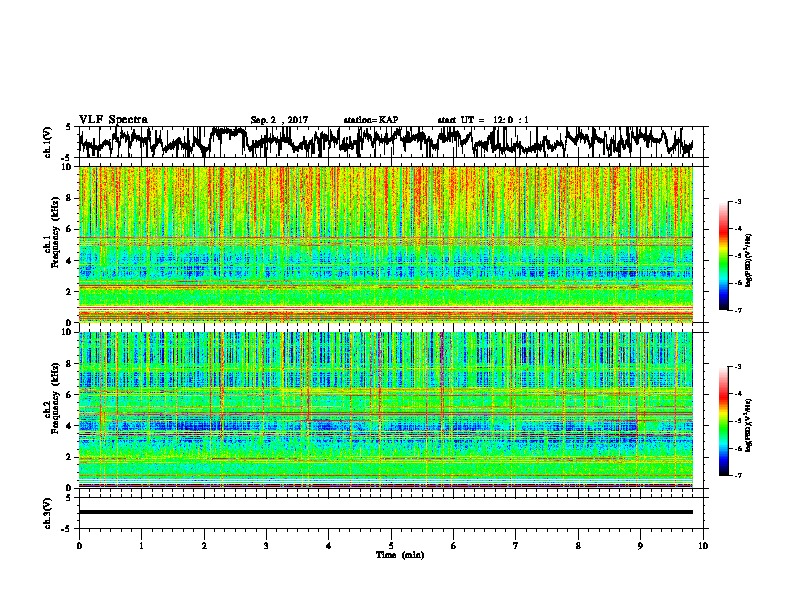
Task: Click the ch.1 "Frequency (kHz)" axis label
Action: (x=55, y=232)
